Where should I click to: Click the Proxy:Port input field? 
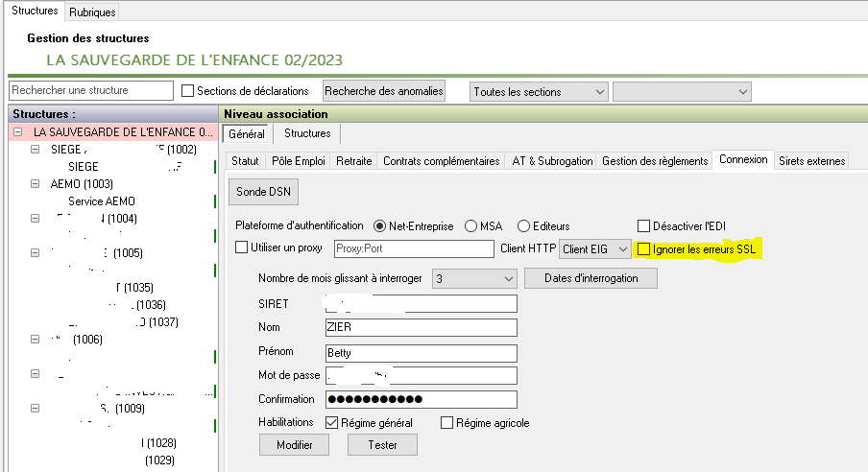click(x=413, y=249)
